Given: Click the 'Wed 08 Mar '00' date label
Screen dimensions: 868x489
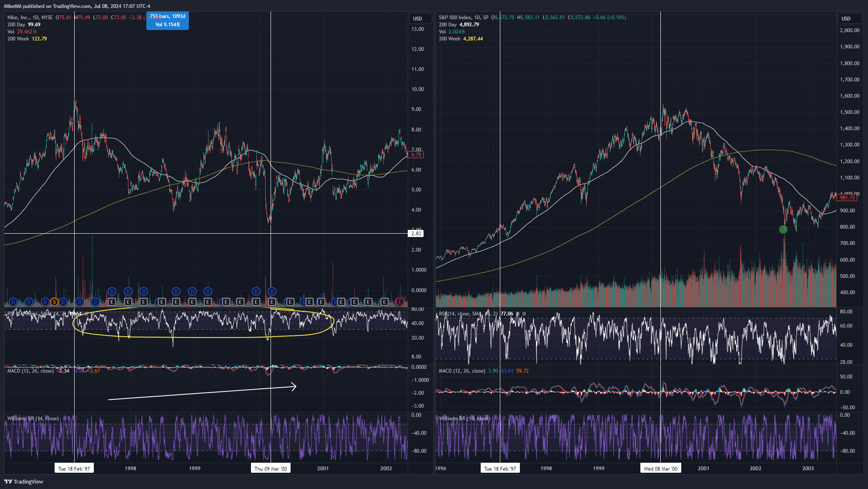Looking at the screenshot, I should point(660,469).
